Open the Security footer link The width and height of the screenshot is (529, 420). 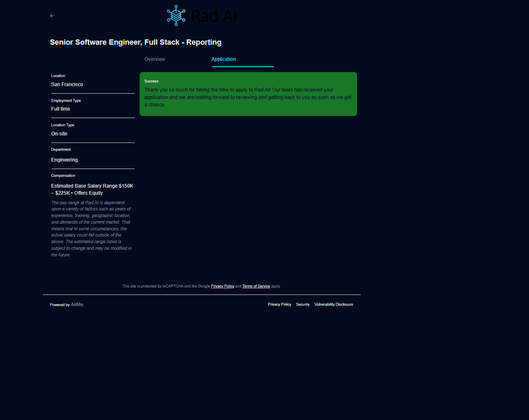coord(303,304)
